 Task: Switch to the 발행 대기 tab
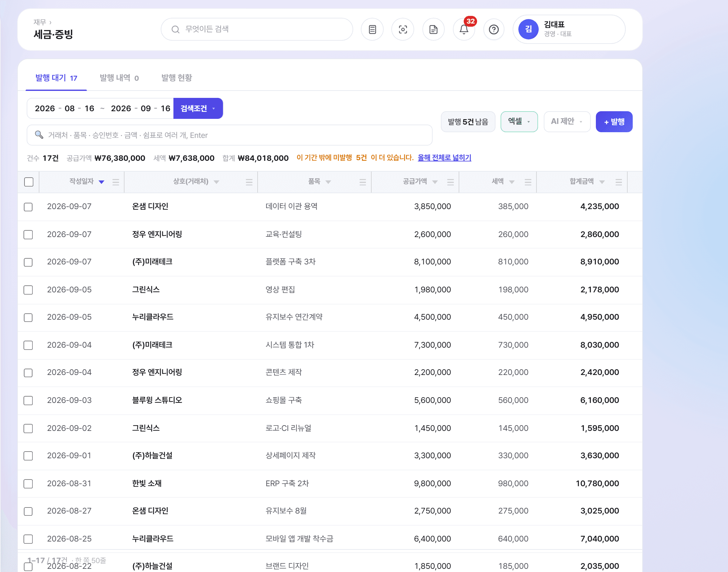(56, 78)
